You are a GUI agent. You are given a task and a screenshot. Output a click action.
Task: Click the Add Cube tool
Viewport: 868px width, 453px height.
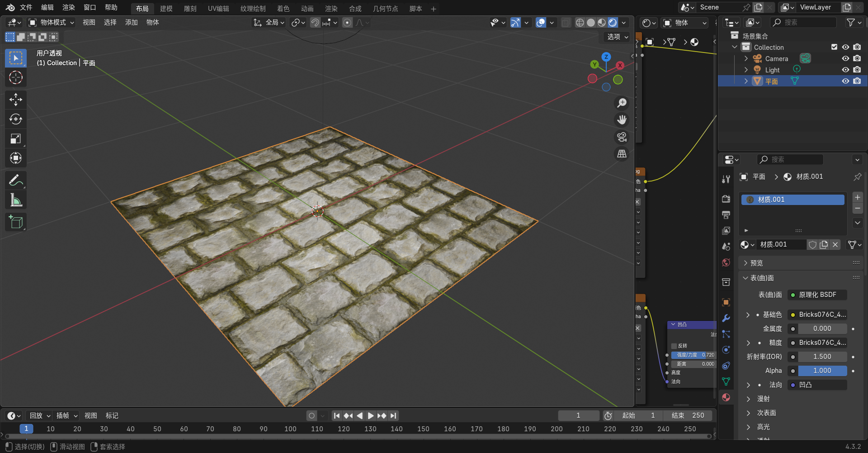(x=16, y=222)
